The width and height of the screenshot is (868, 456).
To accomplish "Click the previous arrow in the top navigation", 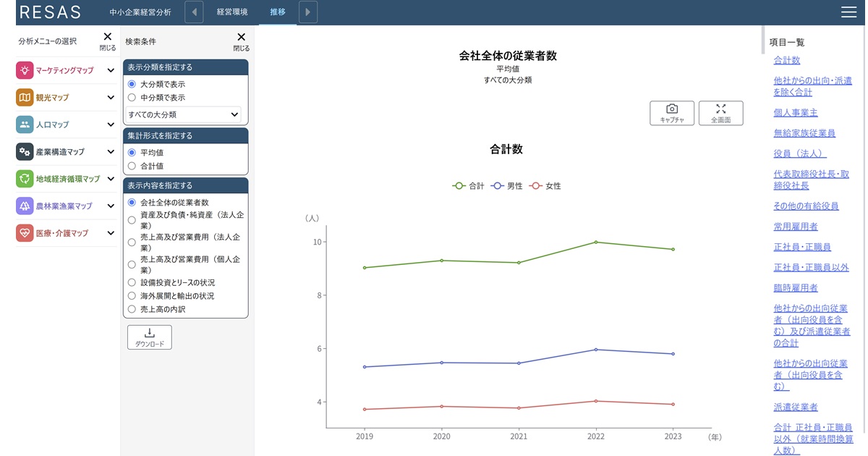I will 194,12.
